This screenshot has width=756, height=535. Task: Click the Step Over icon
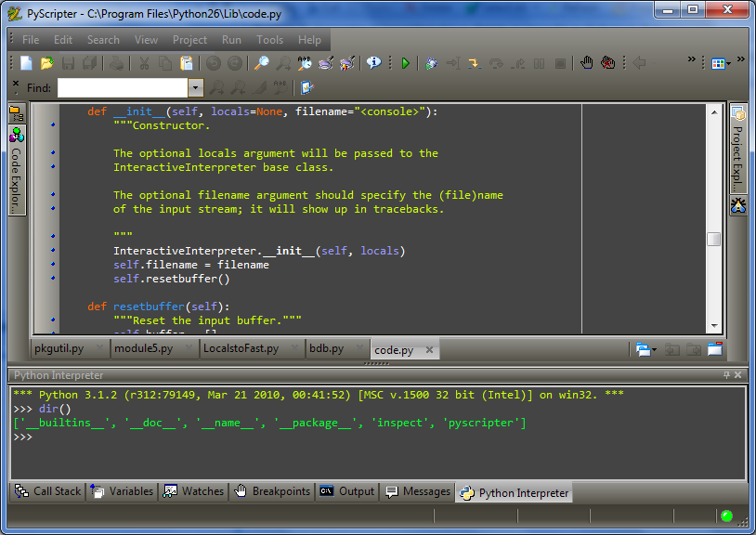[496, 63]
